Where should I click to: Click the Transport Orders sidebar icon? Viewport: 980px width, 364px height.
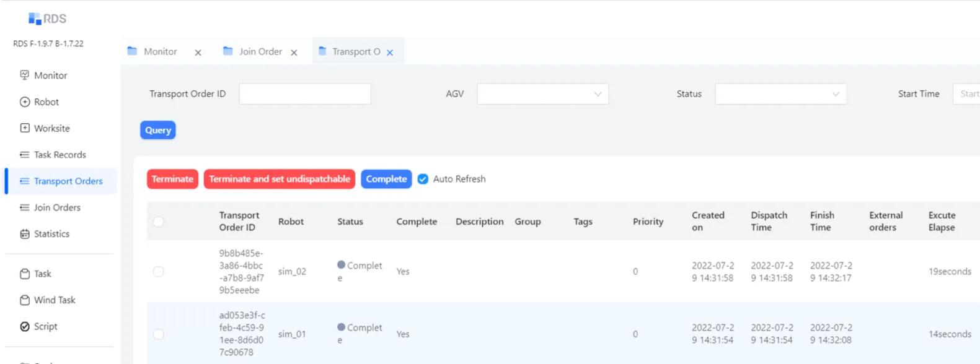[25, 181]
